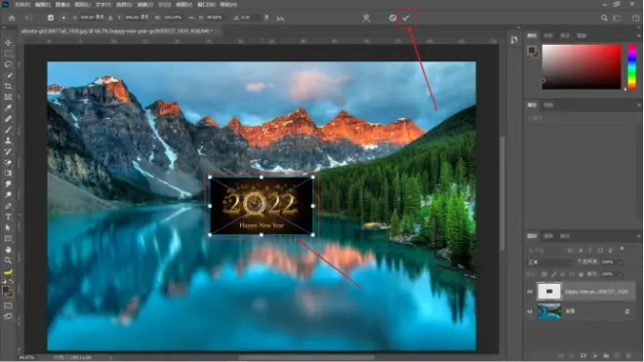Viewport: 644px width, 362px height.
Task: Select the Move tool
Action: click(8, 43)
